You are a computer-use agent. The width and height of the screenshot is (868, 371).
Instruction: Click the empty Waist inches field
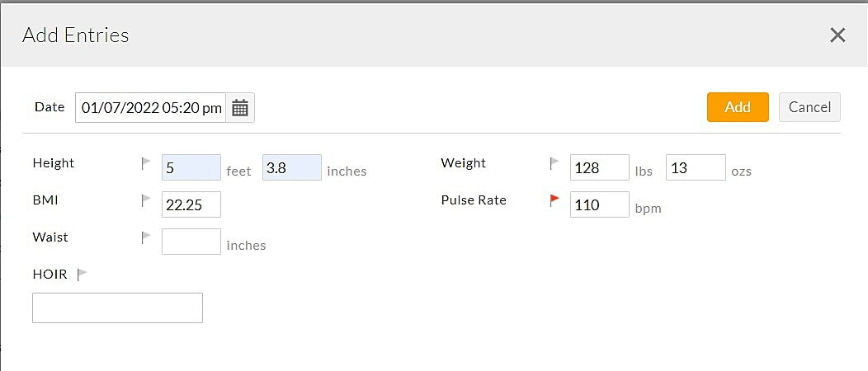191,242
